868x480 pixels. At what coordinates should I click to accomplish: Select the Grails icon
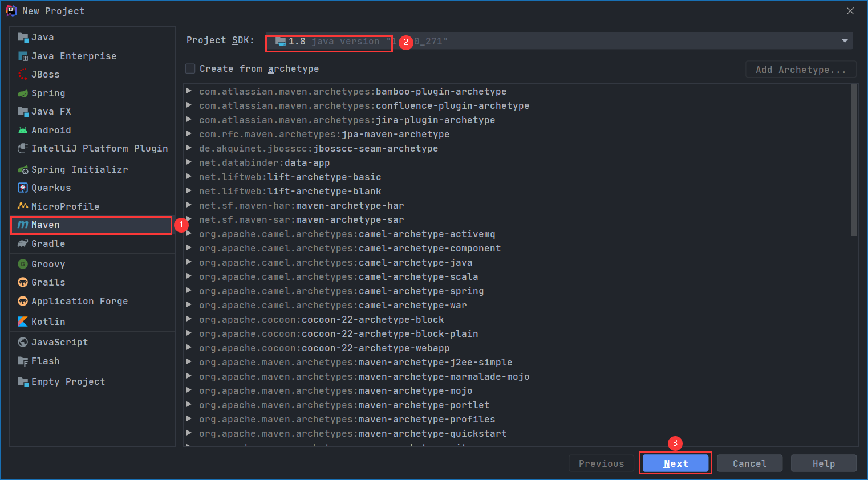(23, 283)
